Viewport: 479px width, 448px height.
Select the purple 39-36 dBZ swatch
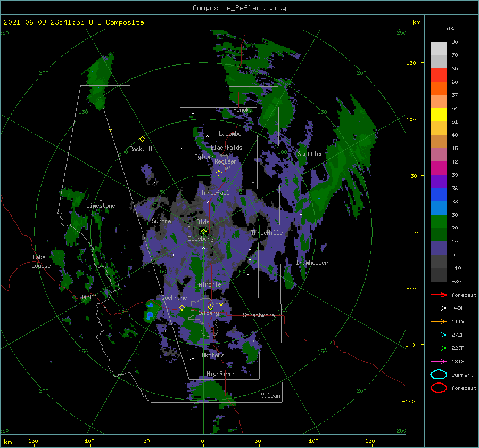click(439, 181)
